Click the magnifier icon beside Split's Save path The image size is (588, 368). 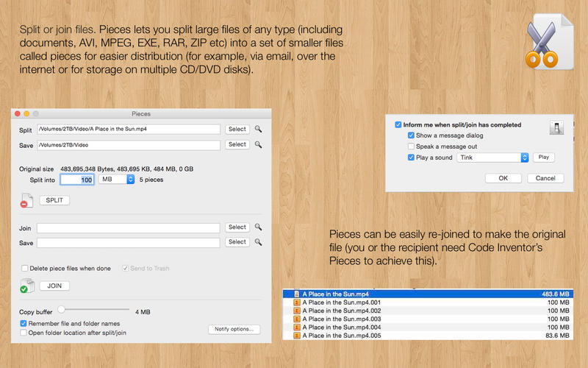click(x=259, y=145)
